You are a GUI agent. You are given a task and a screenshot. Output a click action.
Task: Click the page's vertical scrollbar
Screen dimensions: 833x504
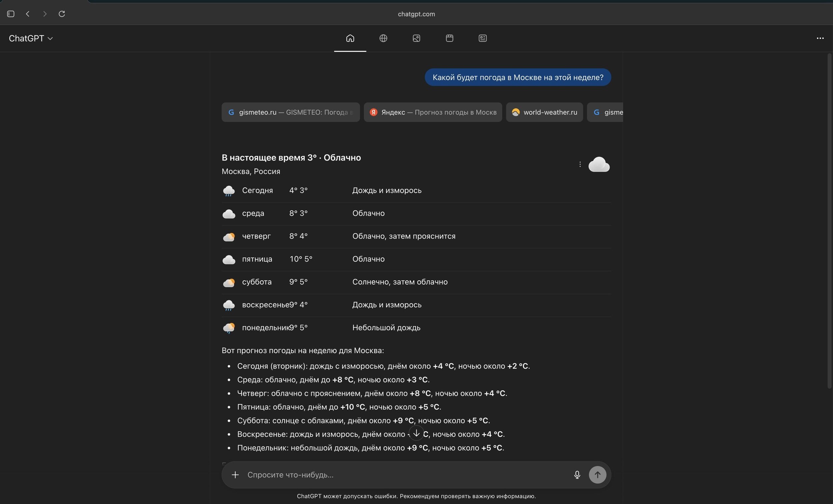click(829, 220)
